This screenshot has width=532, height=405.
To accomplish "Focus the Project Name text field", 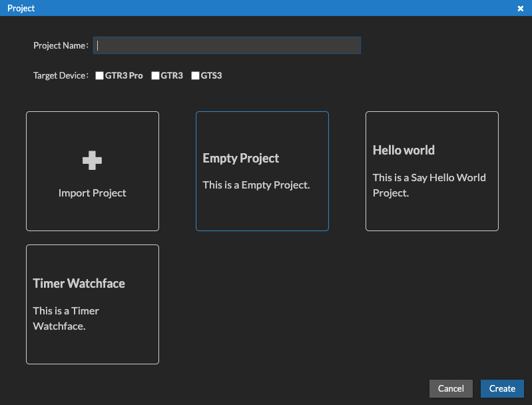I will point(227,45).
